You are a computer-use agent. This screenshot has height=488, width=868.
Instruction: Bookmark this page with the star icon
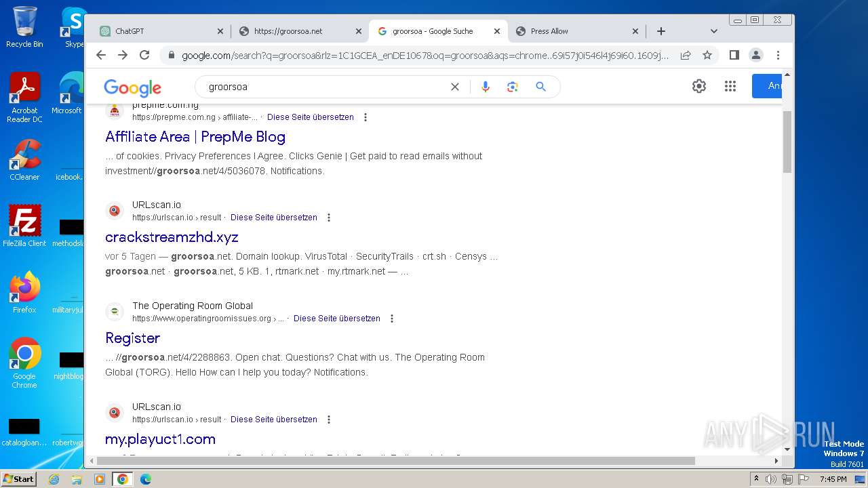tap(707, 55)
